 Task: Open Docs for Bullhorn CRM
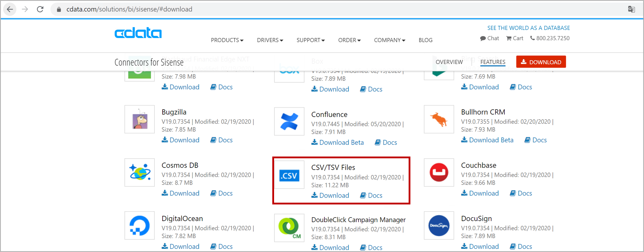(536, 140)
